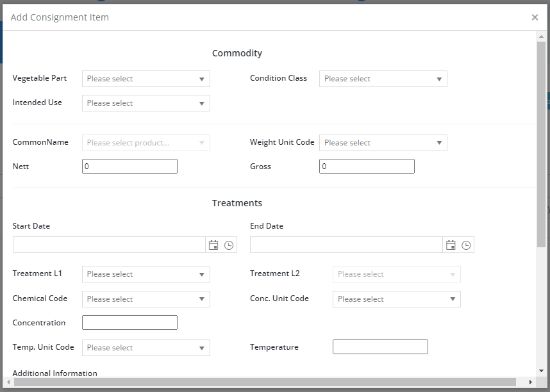
Task: Open the Chemical Code dropdown
Action: pos(146,299)
